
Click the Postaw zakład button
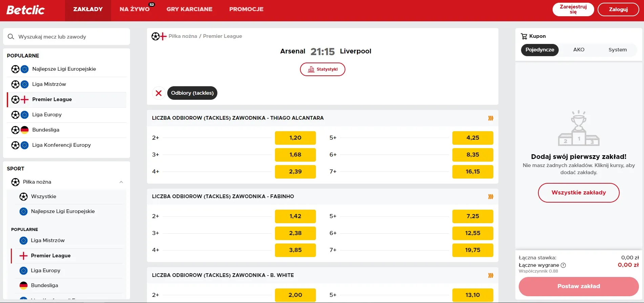point(579,286)
